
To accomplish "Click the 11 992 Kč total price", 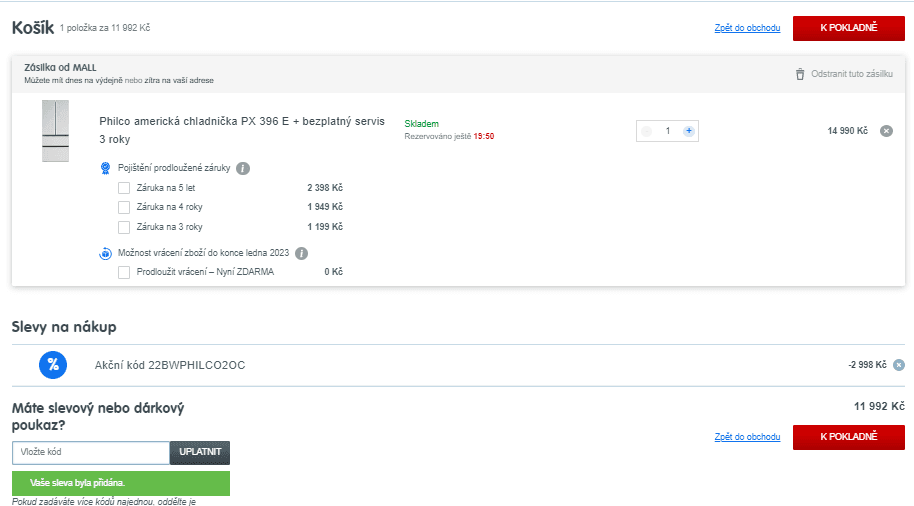I will pos(879,406).
